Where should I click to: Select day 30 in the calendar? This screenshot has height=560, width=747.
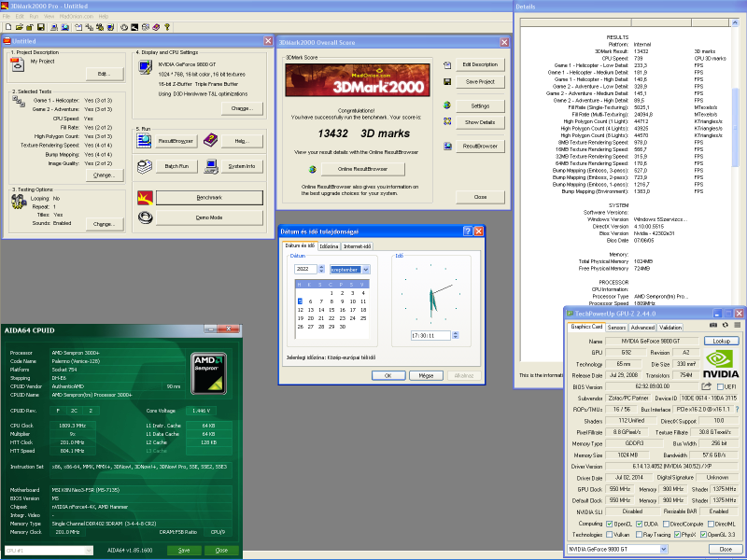point(342,327)
